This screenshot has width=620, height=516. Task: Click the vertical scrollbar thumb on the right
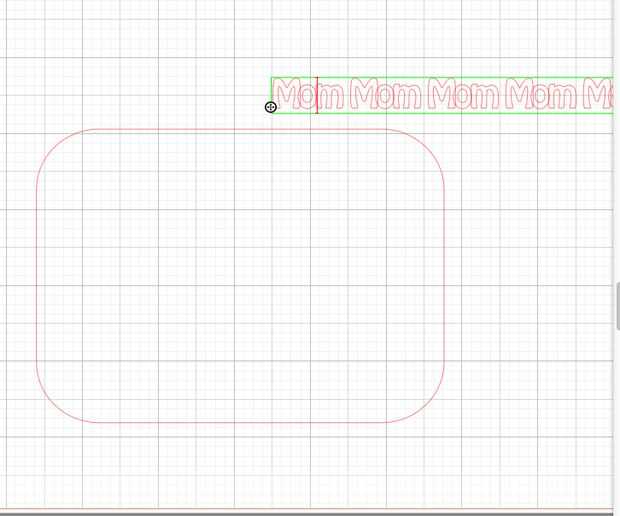618,306
